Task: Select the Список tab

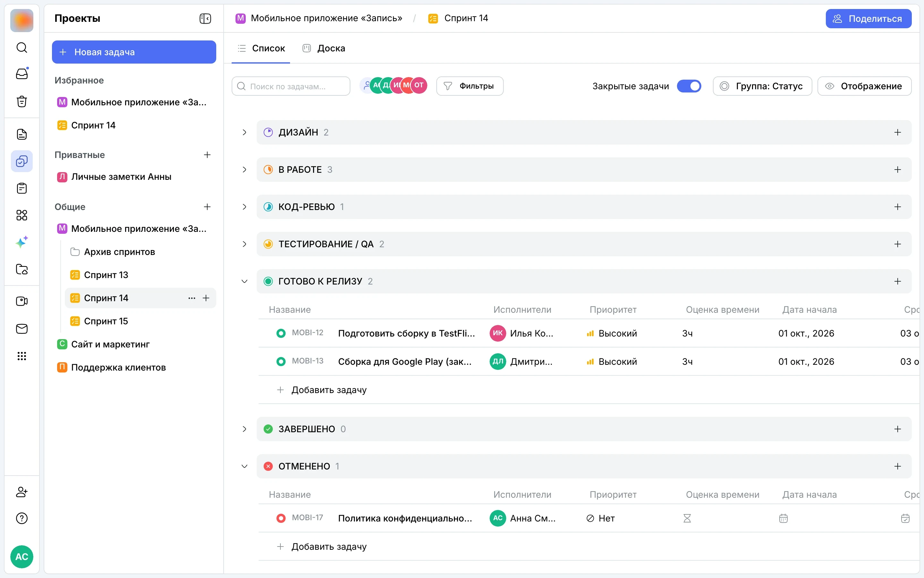Action: coord(261,48)
